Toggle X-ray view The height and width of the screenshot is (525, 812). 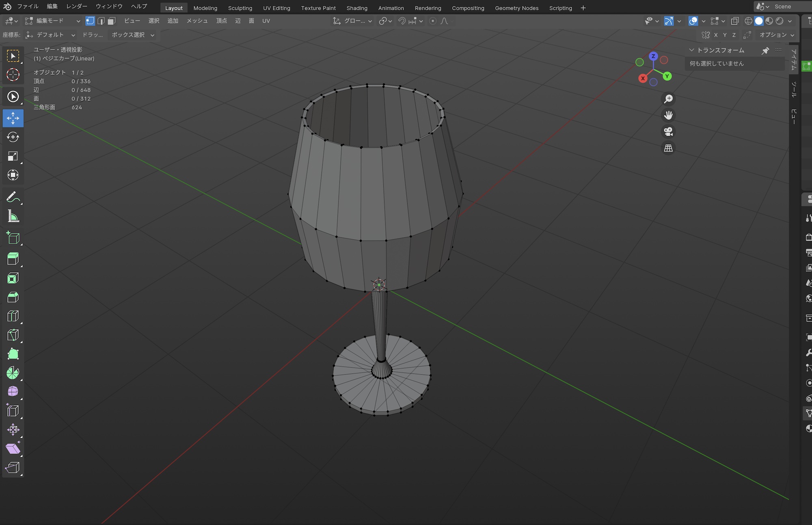click(x=735, y=21)
